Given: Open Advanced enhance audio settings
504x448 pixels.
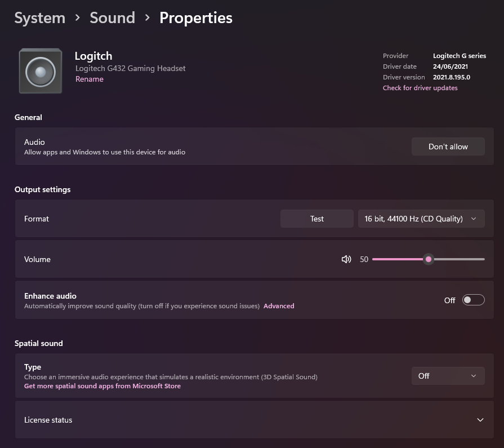Looking at the screenshot, I should (279, 306).
